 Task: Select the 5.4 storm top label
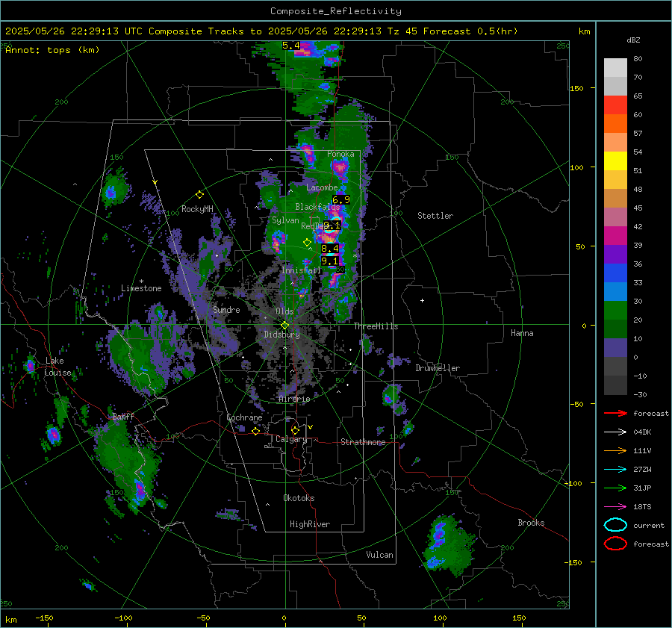coord(291,46)
